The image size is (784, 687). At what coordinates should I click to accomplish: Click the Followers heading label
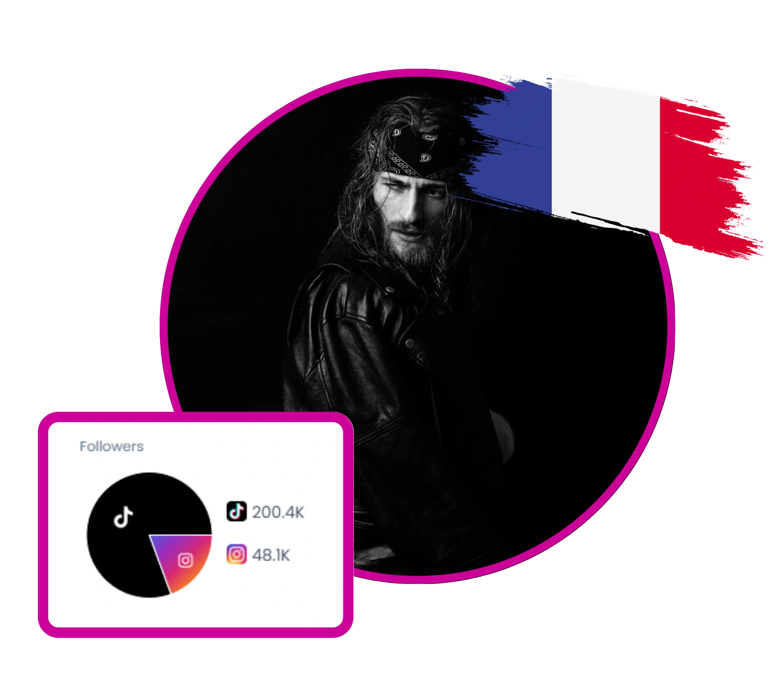pyautogui.click(x=111, y=446)
